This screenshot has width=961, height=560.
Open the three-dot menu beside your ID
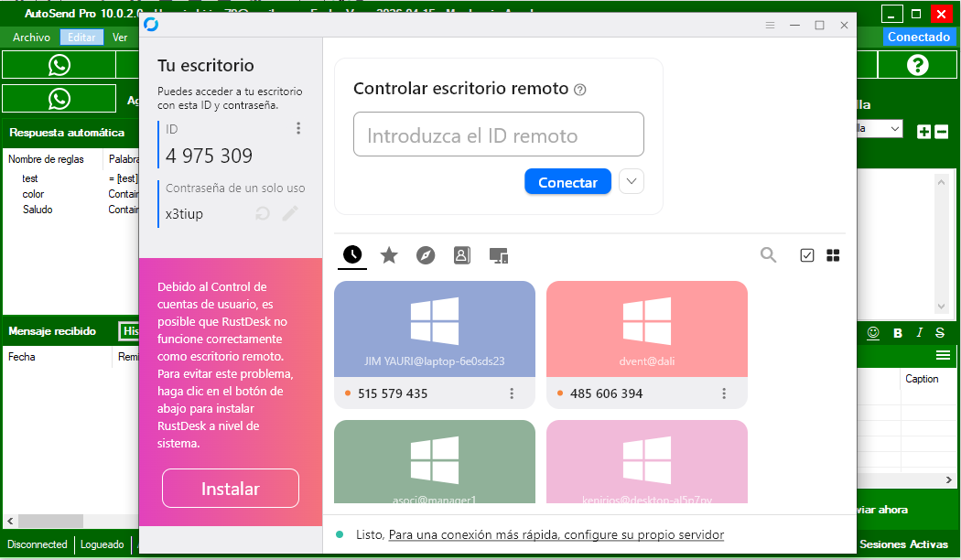point(297,129)
